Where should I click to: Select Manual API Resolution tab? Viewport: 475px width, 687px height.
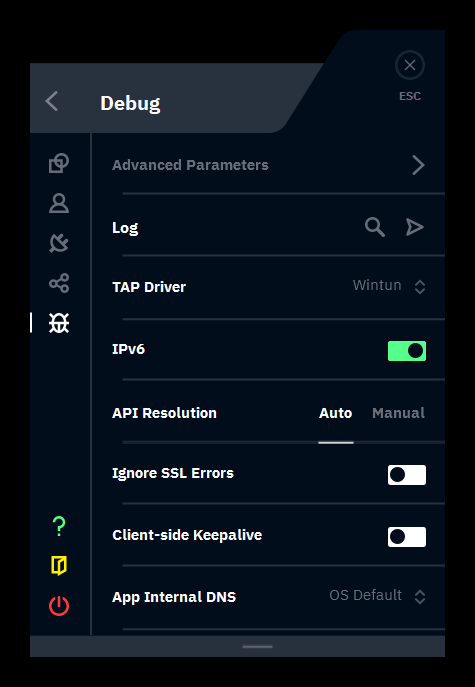click(398, 413)
